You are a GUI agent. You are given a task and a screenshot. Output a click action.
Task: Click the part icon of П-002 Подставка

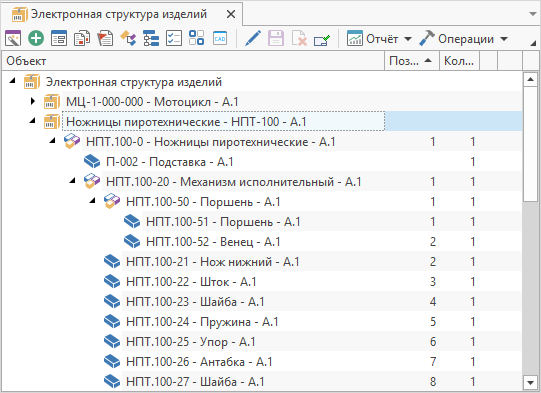pyautogui.click(x=92, y=161)
